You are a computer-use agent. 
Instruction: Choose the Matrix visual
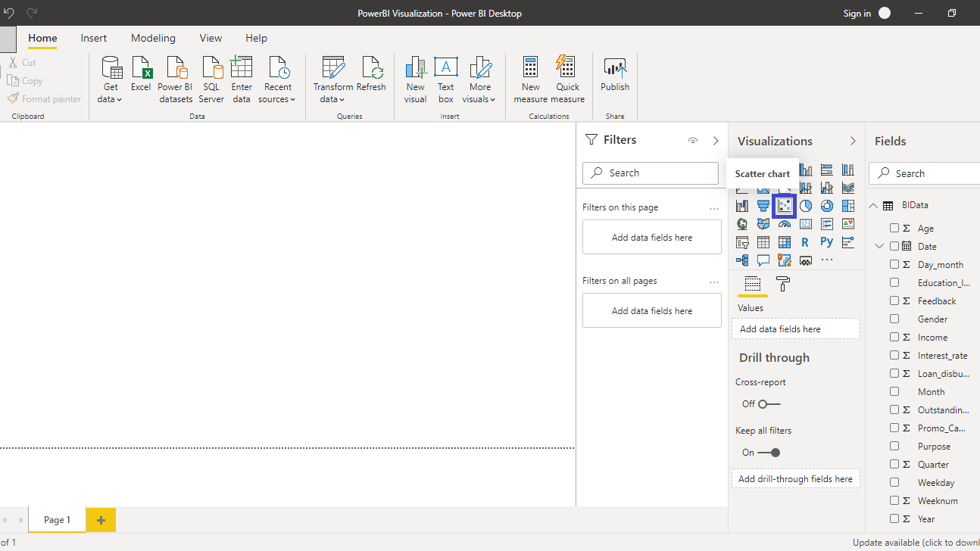[785, 242]
